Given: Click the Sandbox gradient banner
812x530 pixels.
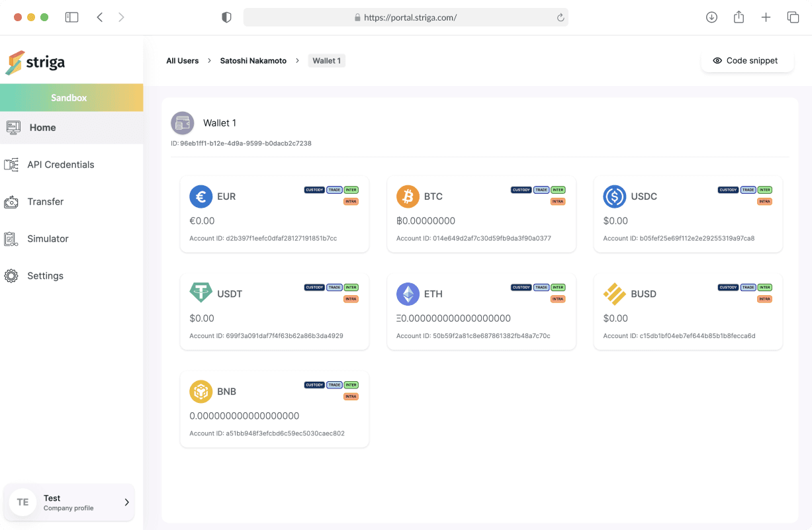Looking at the screenshot, I should (69, 97).
